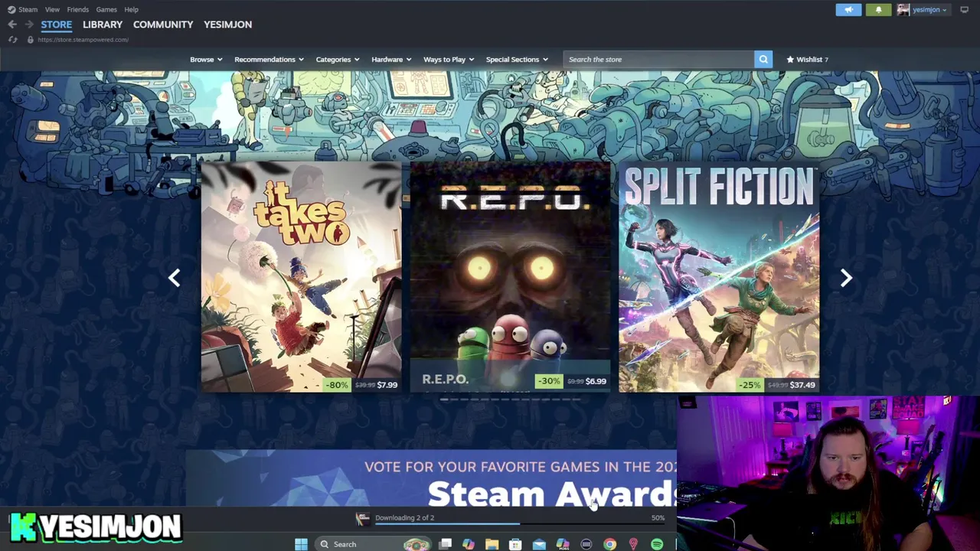The height and width of the screenshot is (551, 980).
Task: Show previous carousel games
Action: [x=175, y=278]
